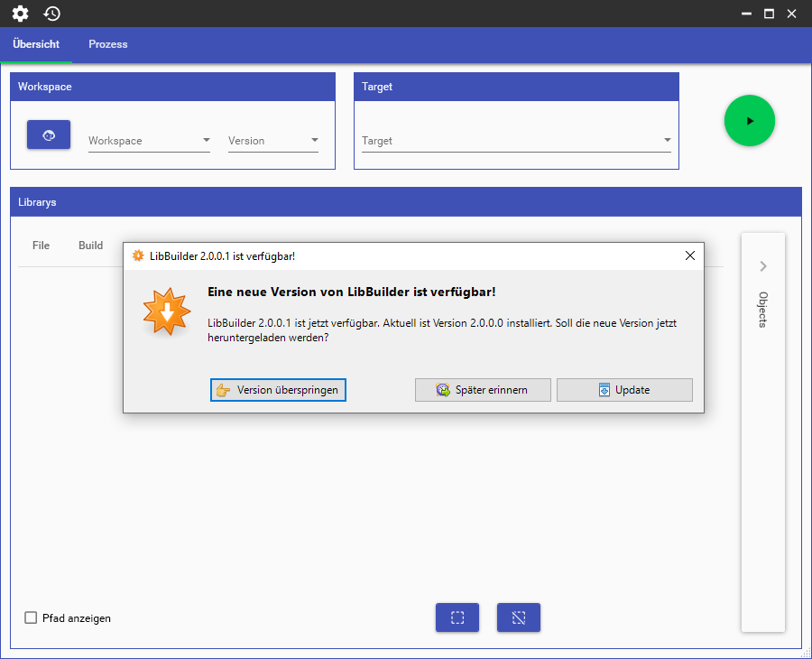Click Version überspringen button
The width and height of the screenshot is (812, 659).
pyautogui.click(x=278, y=390)
